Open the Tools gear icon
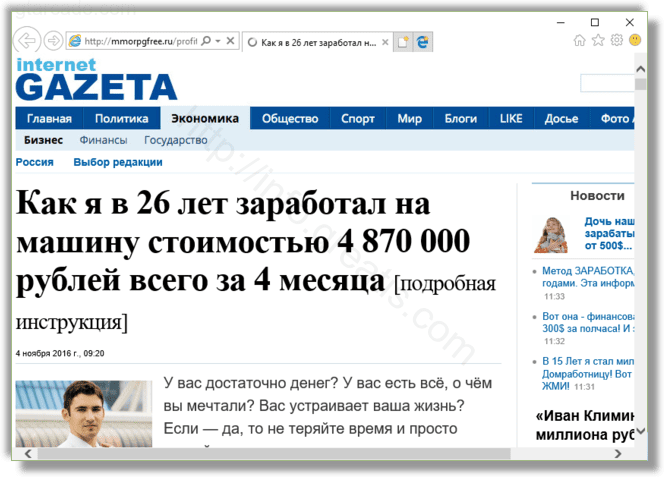Screen dimensions: 664x477 click(x=616, y=40)
